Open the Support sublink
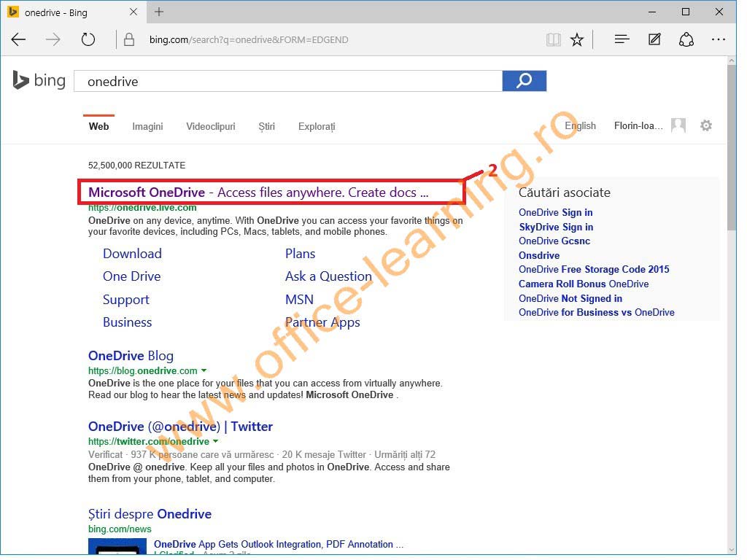The width and height of the screenshot is (747, 560). click(126, 300)
